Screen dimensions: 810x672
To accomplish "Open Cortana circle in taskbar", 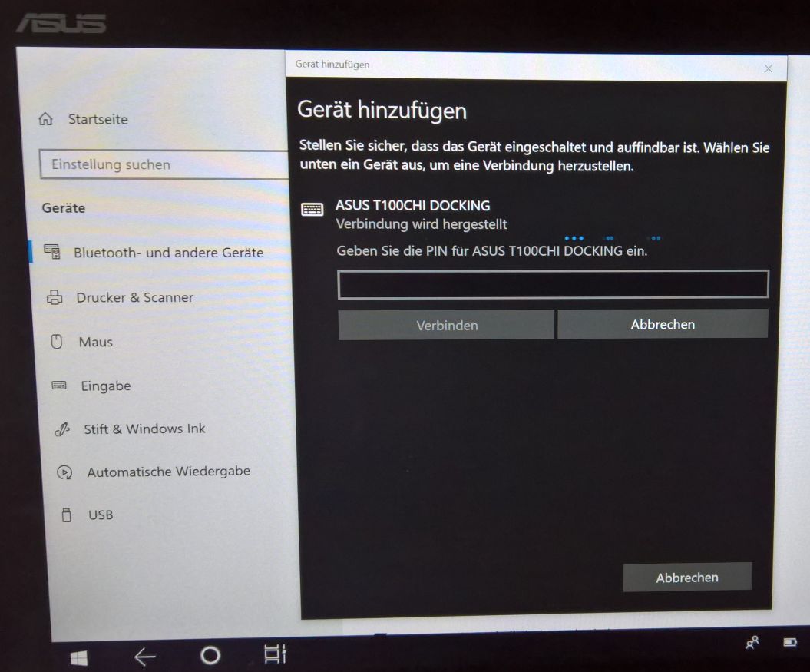I will point(210,655).
